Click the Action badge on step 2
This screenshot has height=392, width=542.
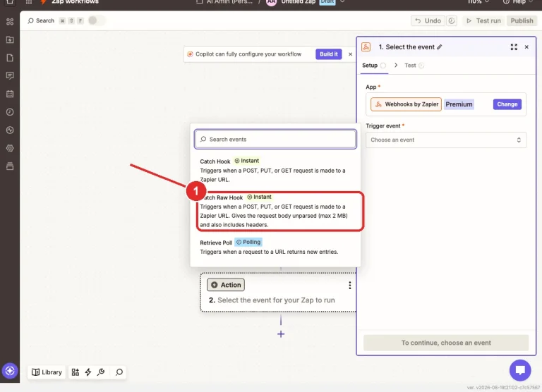[226, 285]
